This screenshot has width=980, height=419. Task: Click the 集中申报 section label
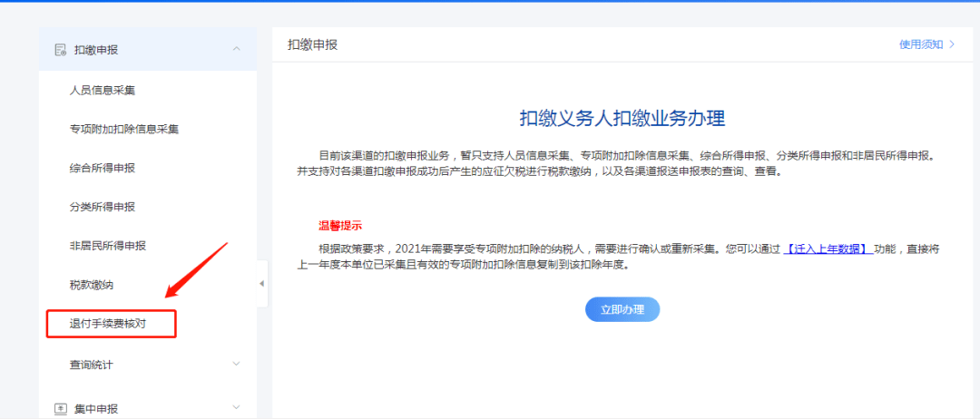click(x=96, y=409)
